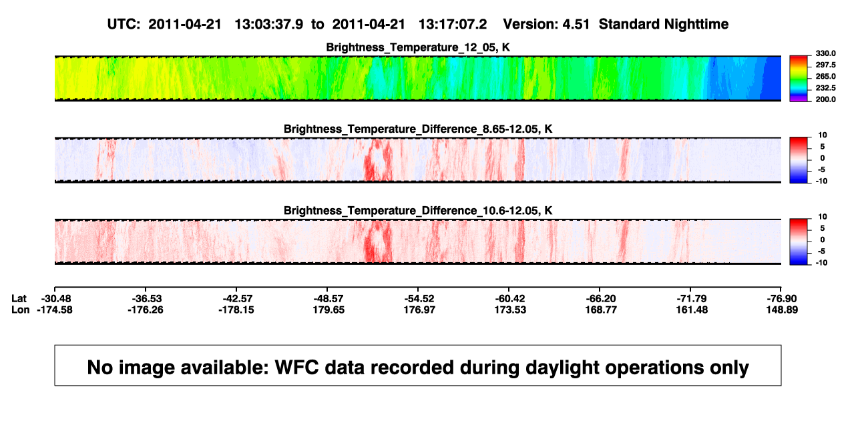Click the longitude value 161.48
The height and width of the screenshot is (445, 868).
tap(690, 310)
